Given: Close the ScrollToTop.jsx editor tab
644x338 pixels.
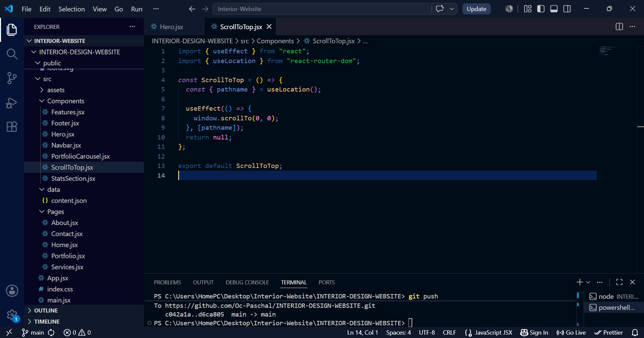Looking at the screenshot, I should click(x=269, y=27).
